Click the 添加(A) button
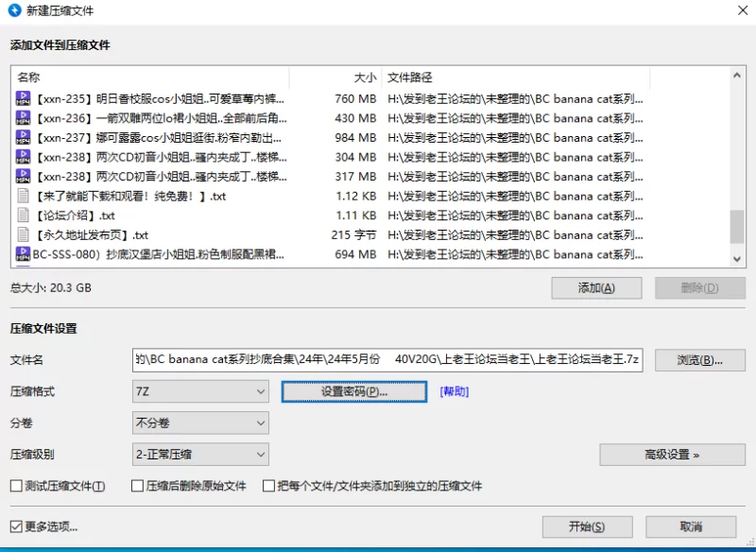The image size is (756, 552). pos(596,287)
